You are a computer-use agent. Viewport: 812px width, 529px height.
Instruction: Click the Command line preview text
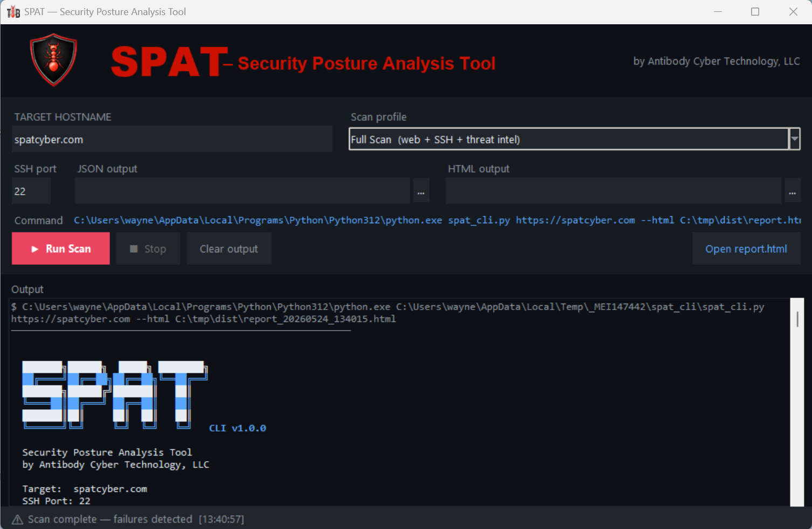tap(437, 220)
